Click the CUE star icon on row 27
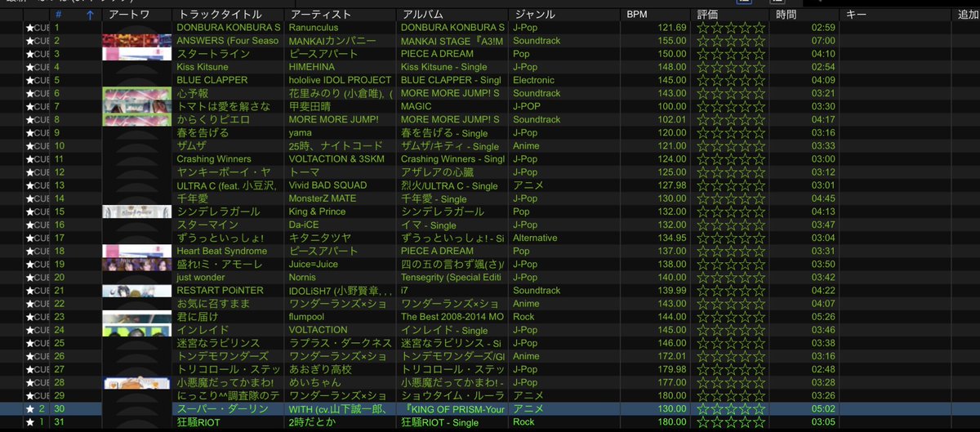The height and width of the screenshot is (432, 980). (x=30, y=370)
